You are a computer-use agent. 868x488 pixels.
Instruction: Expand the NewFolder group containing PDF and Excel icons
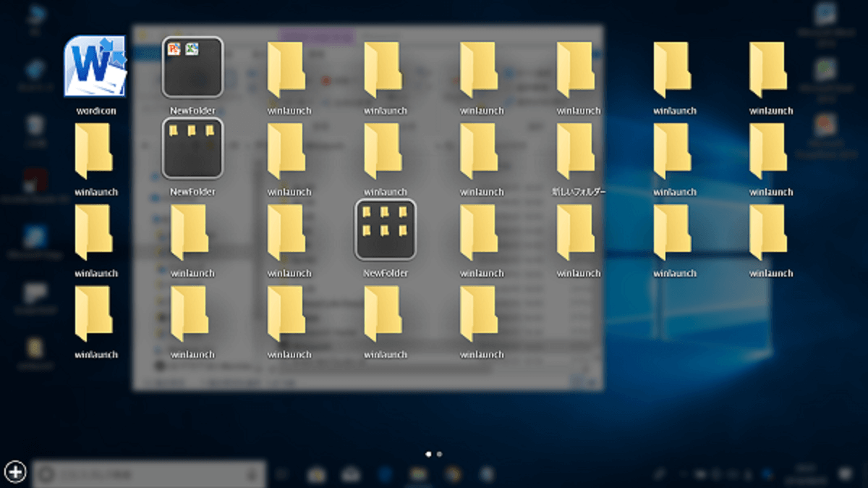[x=192, y=67]
